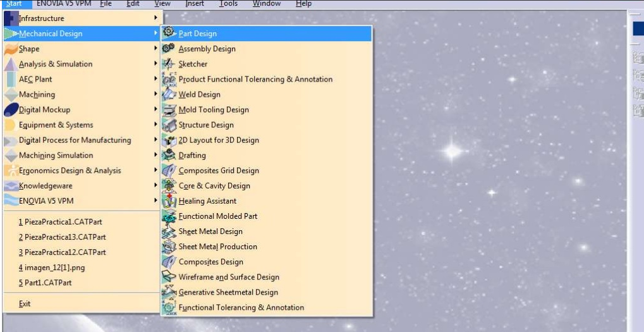
Task: Click the Assembly Design gears icon
Action: (169, 48)
